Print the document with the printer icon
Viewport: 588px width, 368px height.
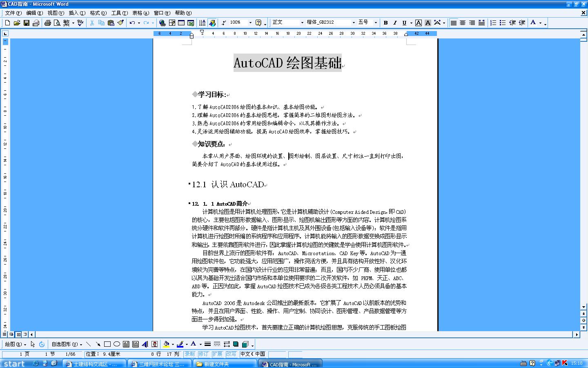point(47,23)
